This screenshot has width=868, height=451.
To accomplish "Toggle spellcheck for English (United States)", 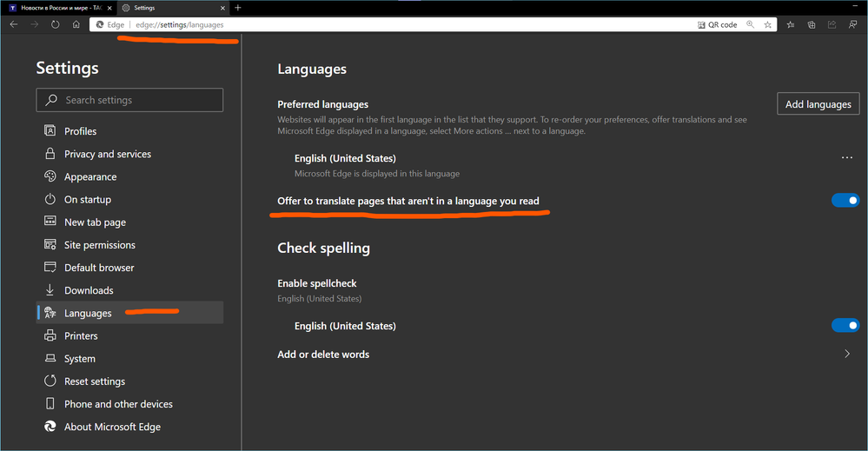I will 845,325.
